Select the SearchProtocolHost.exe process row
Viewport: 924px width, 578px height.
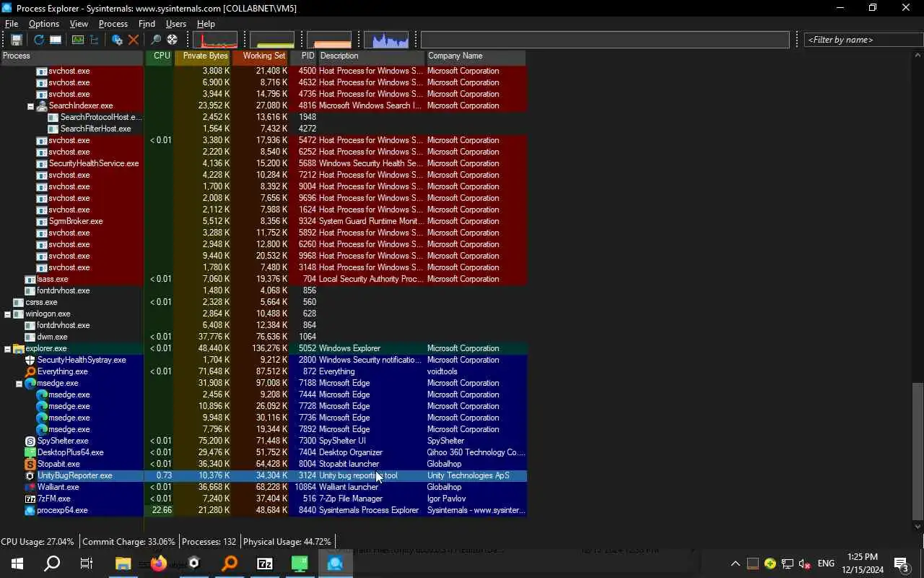click(263, 117)
